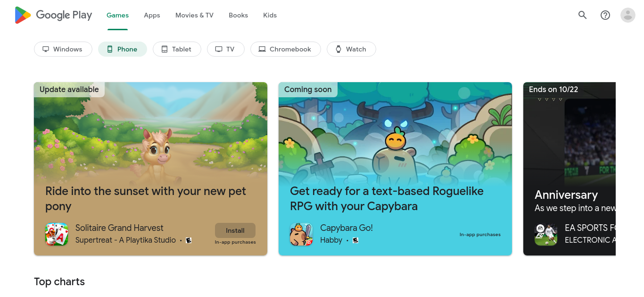Select the TV device filter chip
Viewport: 644px width, 297px height.
(x=226, y=49)
